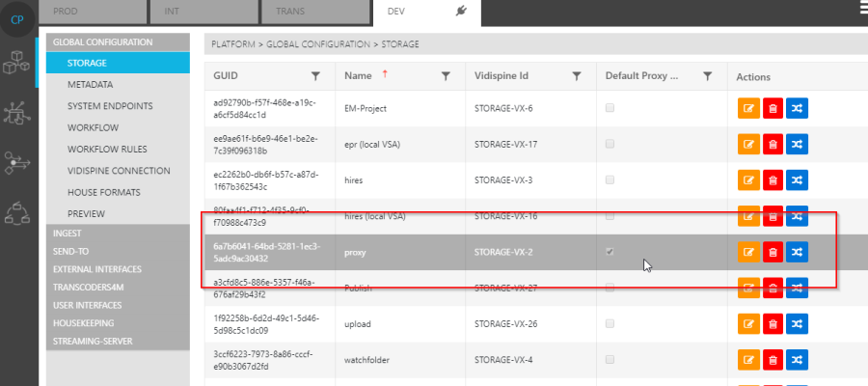The width and height of the screenshot is (868, 386).
Task: Click the edit icon for upload storage
Action: 748,323
